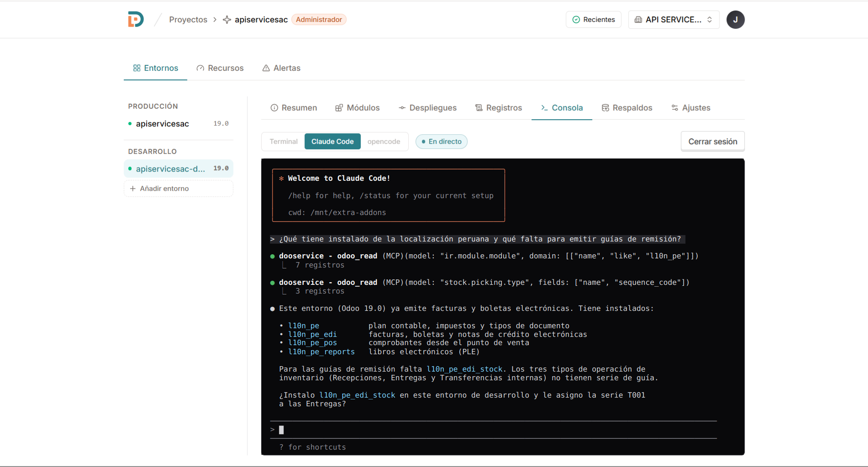Switch to the Entornos tab
This screenshot has height=467, width=868.
point(155,68)
